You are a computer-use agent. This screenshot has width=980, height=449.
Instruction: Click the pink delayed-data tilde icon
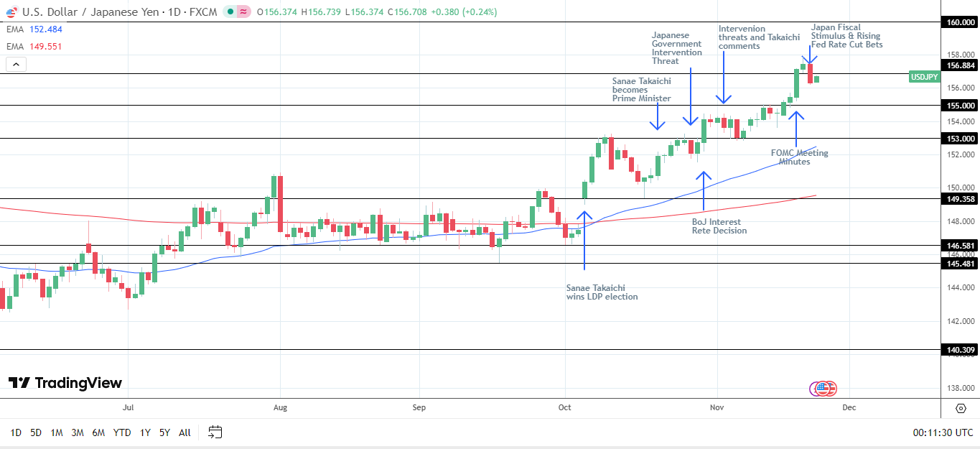pyautogui.click(x=242, y=11)
